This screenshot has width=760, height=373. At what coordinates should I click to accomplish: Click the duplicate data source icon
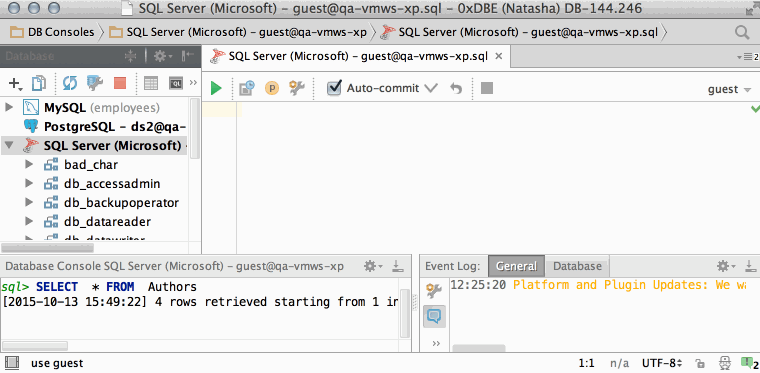click(39, 83)
